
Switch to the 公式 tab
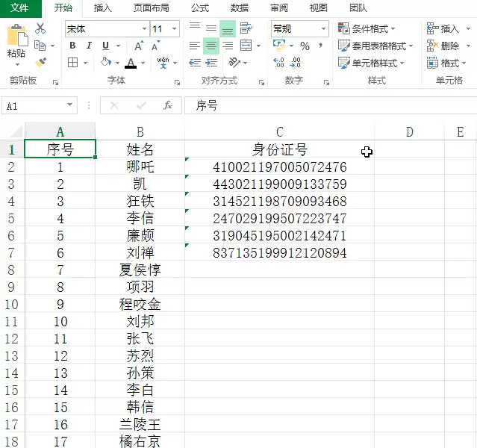200,8
